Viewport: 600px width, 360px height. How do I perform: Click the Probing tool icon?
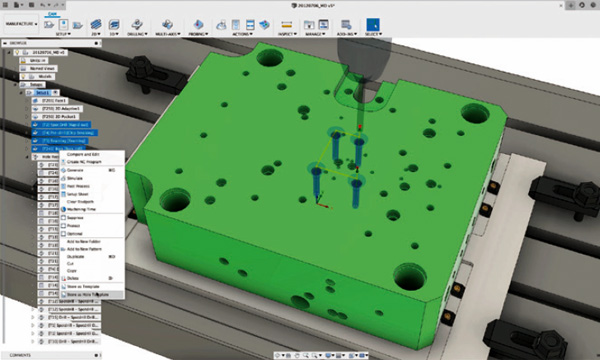point(198,24)
